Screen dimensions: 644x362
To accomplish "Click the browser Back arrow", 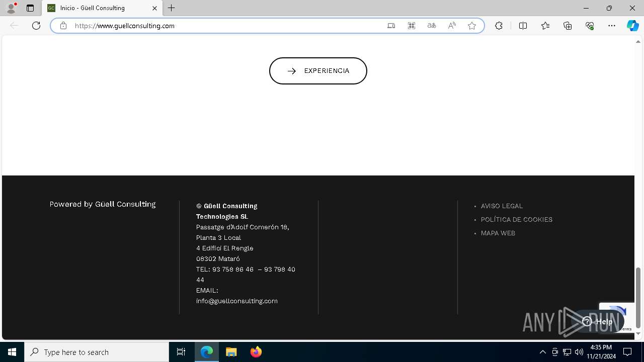I will coord(14,26).
